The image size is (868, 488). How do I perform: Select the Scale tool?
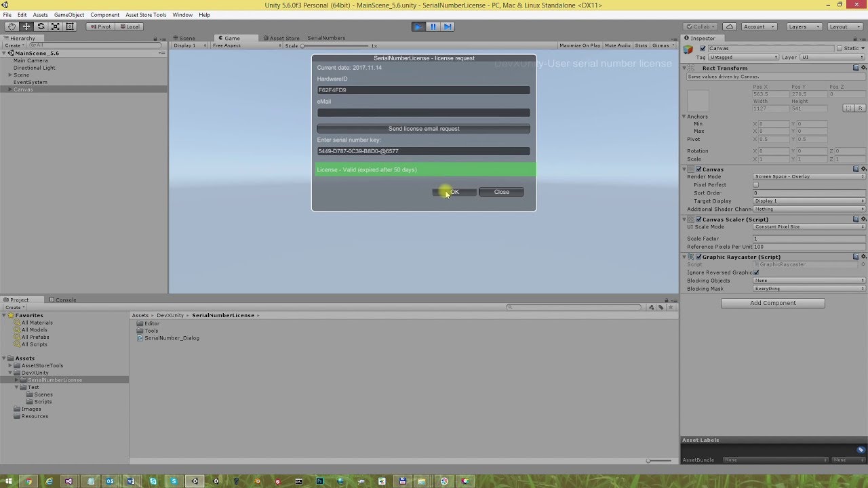(55, 26)
